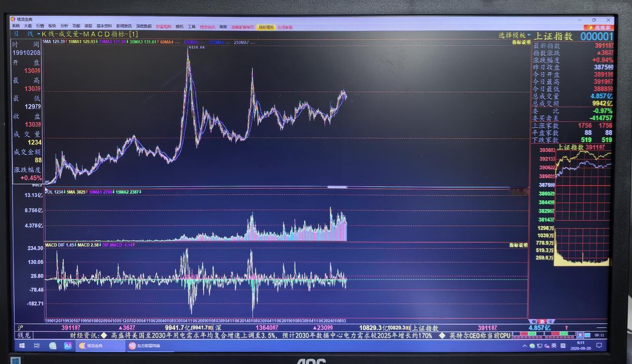Click the 沪 index label in the status bar
632x364 pixels.
click(x=20, y=328)
